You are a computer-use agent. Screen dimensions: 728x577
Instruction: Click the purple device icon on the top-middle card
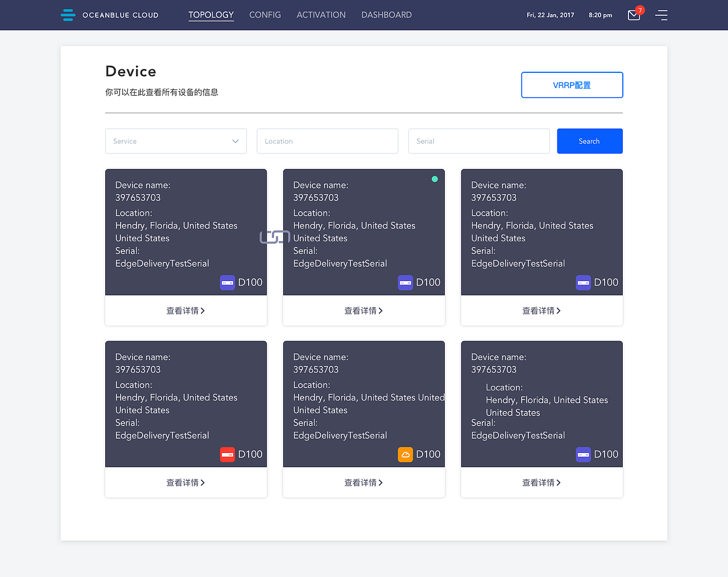tap(406, 282)
